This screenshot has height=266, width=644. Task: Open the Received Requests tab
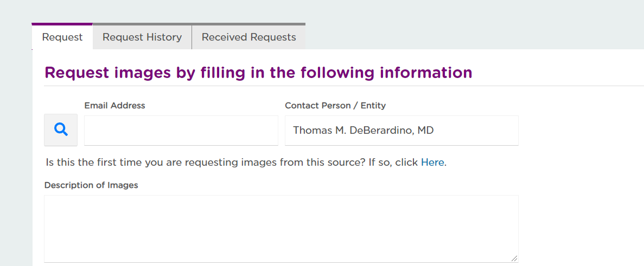coord(248,37)
